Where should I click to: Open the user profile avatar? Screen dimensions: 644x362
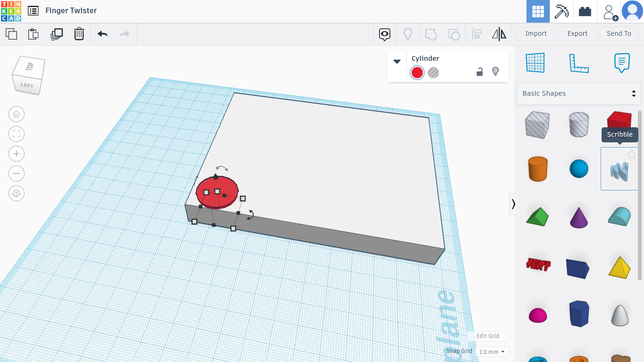632,11
